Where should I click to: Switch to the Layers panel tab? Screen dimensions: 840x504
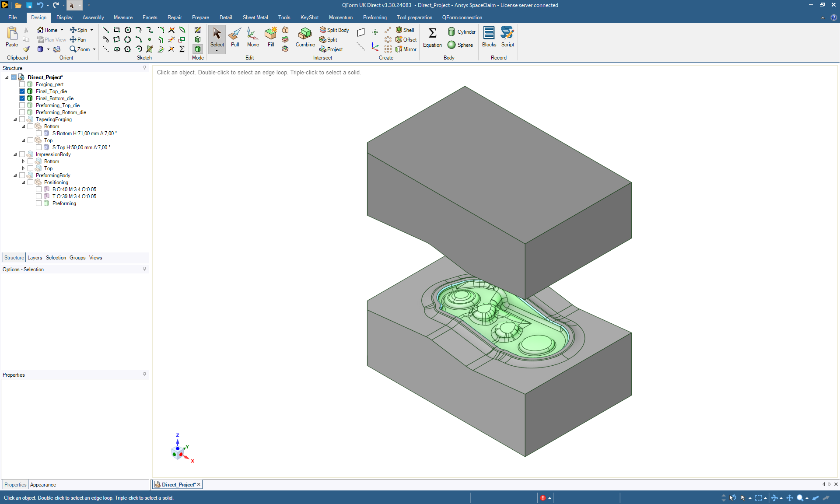pos(35,258)
